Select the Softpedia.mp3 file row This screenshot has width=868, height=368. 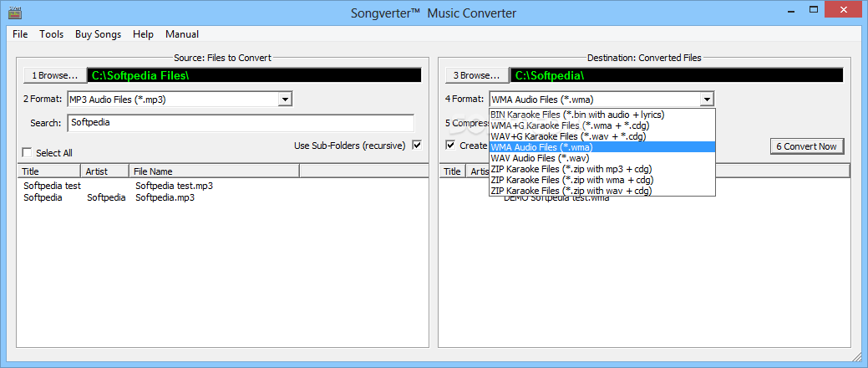pyautogui.click(x=165, y=197)
